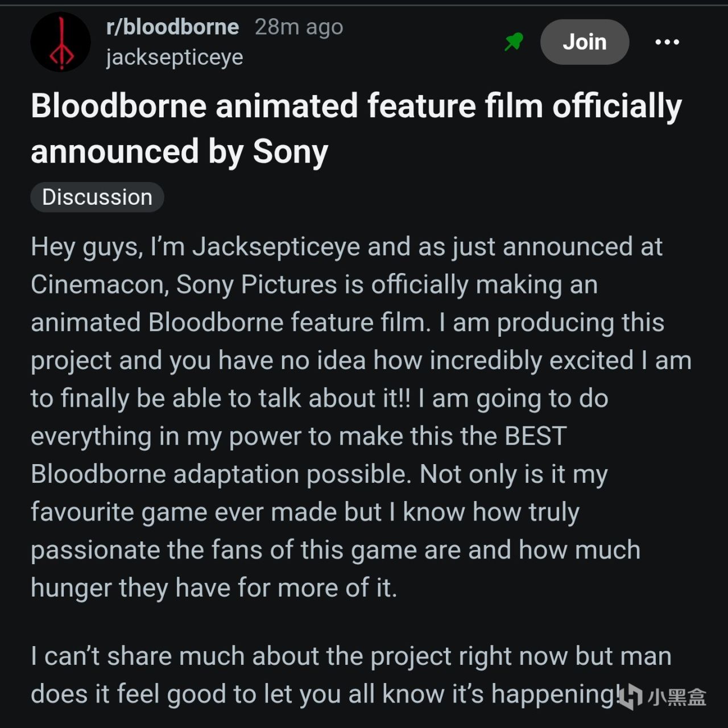Open jacksepticeye's user profile

174,57
